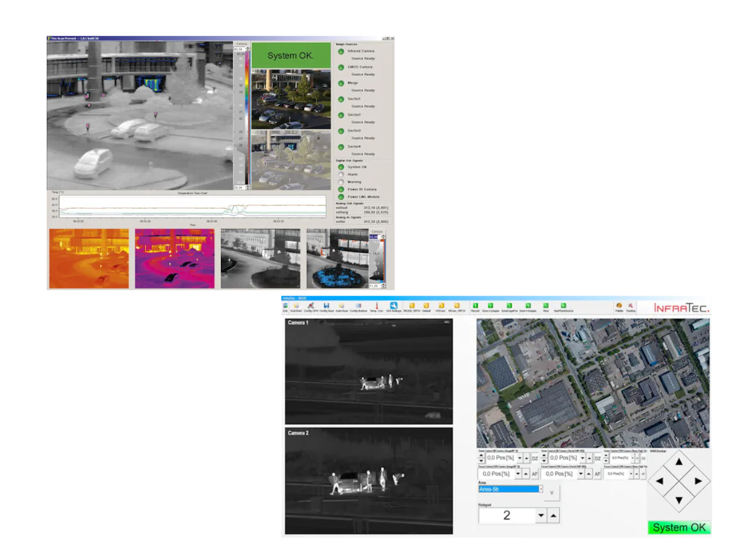
Task: Select the Config GPS icon
Action: (311, 306)
